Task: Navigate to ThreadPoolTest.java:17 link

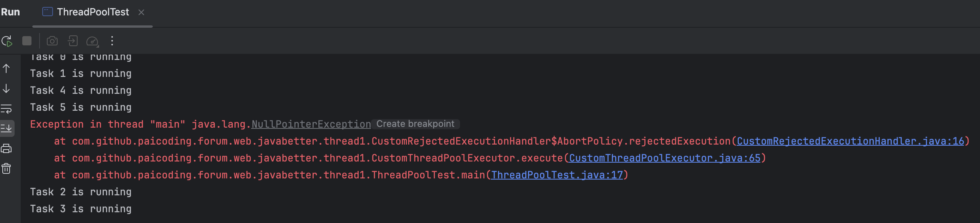Action: click(x=557, y=175)
